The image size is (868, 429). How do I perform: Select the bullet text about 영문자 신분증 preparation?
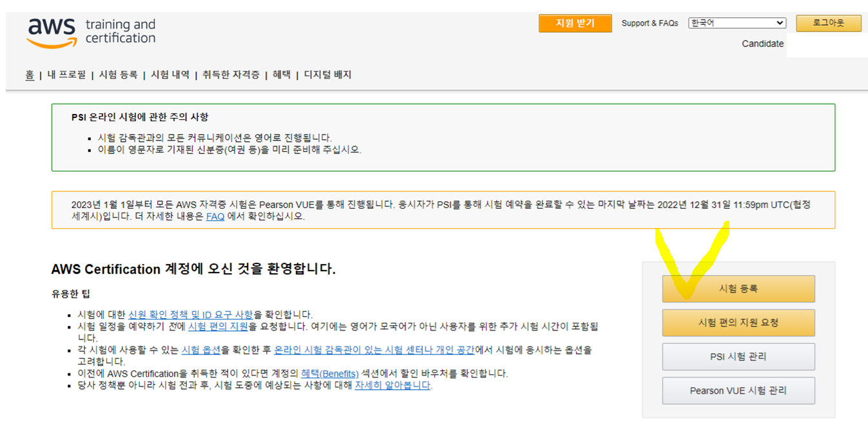229,149
